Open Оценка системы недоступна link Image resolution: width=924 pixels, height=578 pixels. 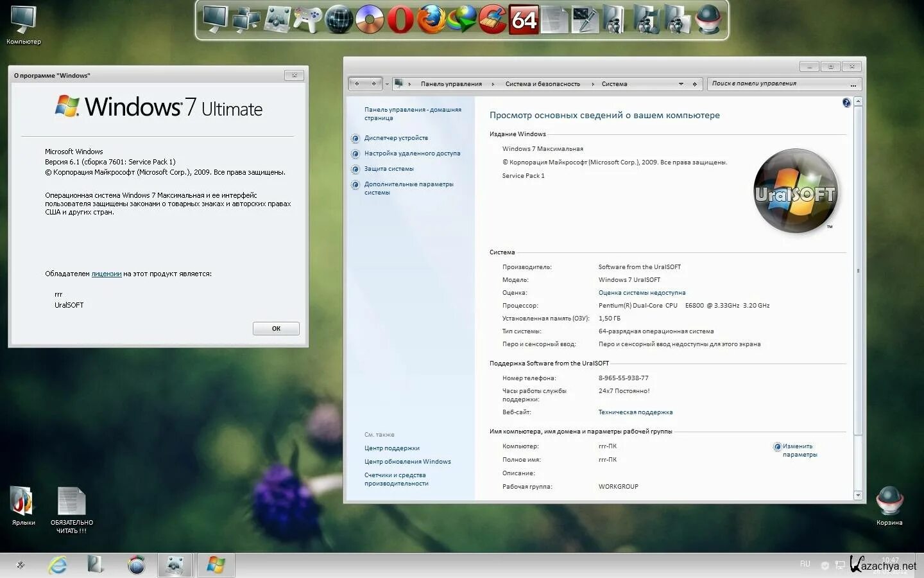pos(642,293)
